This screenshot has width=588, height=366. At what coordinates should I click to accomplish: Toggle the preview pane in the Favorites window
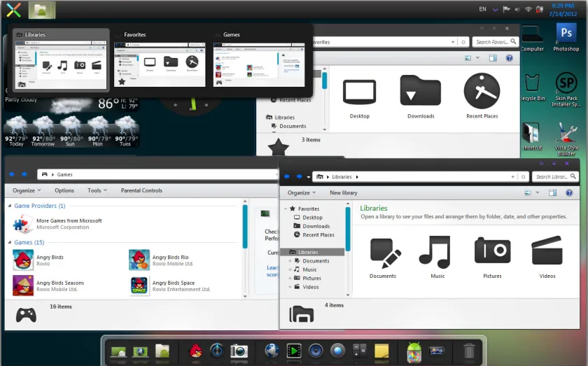tap(493, 58)
